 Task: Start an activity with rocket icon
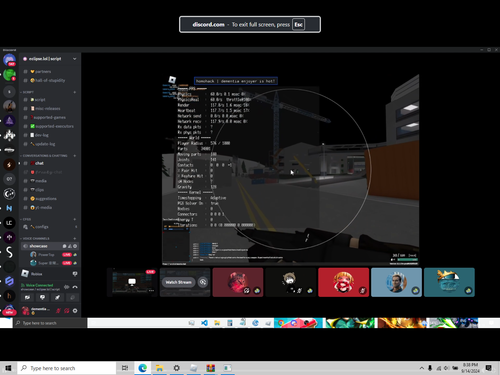57,297
